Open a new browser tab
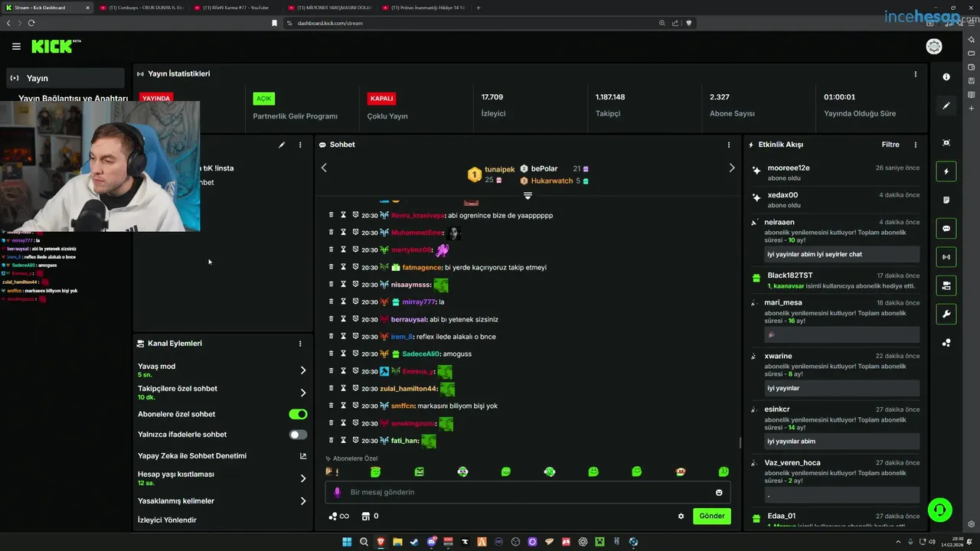The height and width of the screenshot is (551, 980). (479, 8)
